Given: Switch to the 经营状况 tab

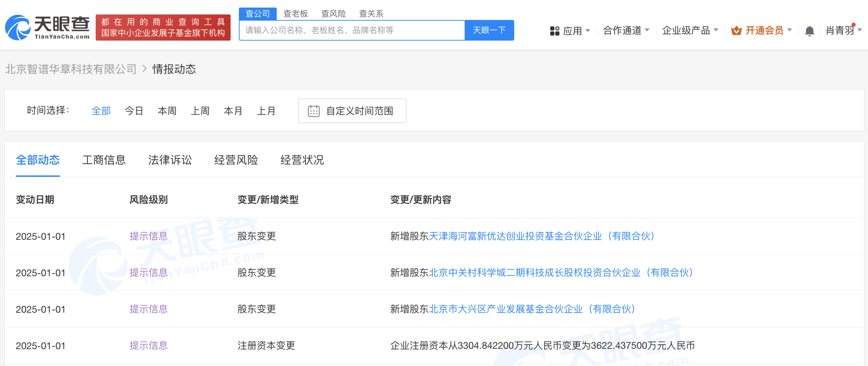Looking at the screenshot, I should click(x=302, y=160).
